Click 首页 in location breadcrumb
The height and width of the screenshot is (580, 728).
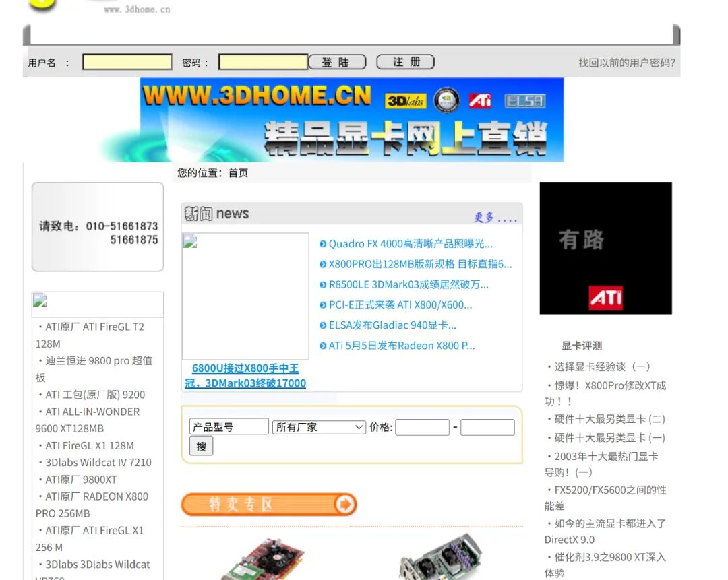[238, 173]
